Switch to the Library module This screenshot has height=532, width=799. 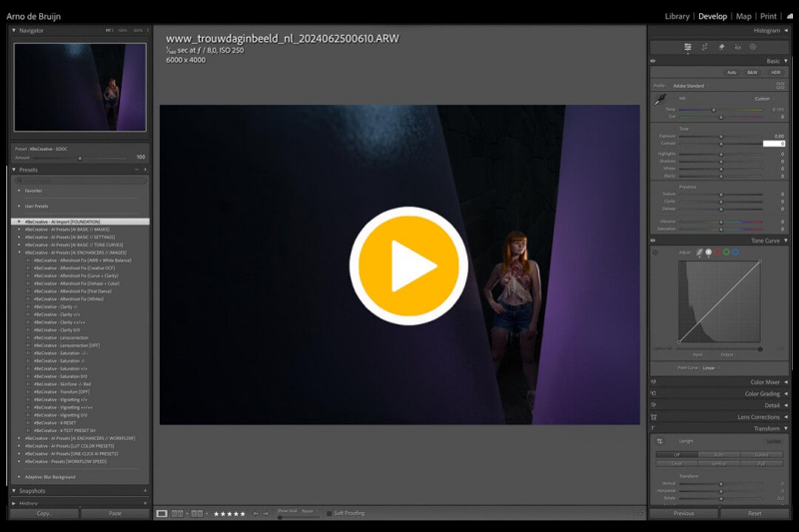point(677,16)
